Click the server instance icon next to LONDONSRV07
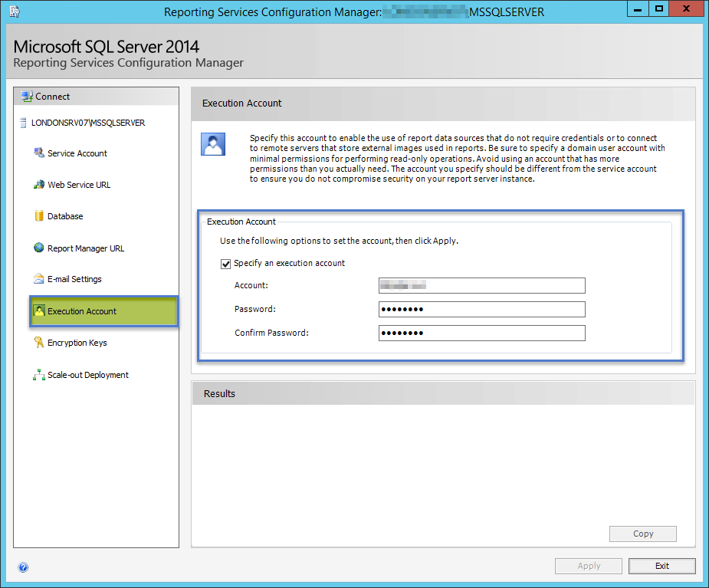This screenshot has height=588, width=709. 23,123
